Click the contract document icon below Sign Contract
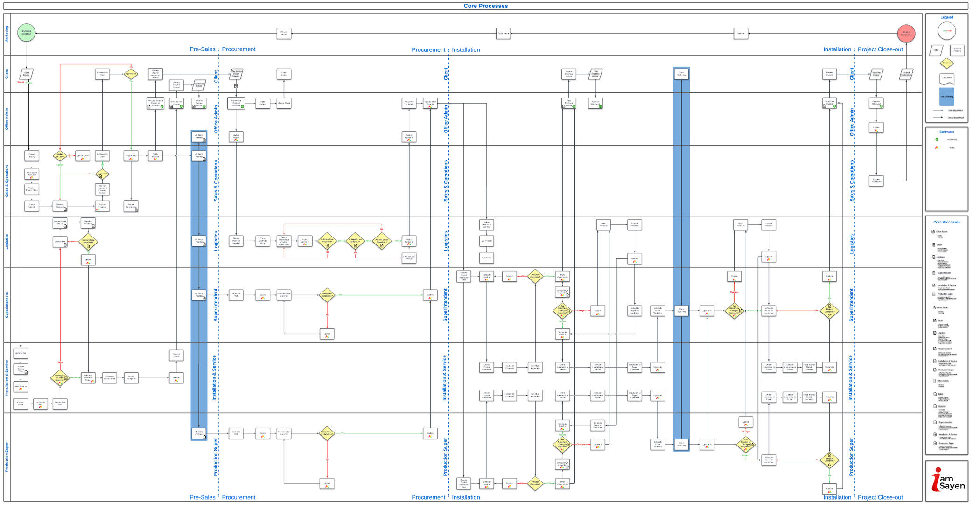This screenshot has height=509, width=980. tap(236, 86)
